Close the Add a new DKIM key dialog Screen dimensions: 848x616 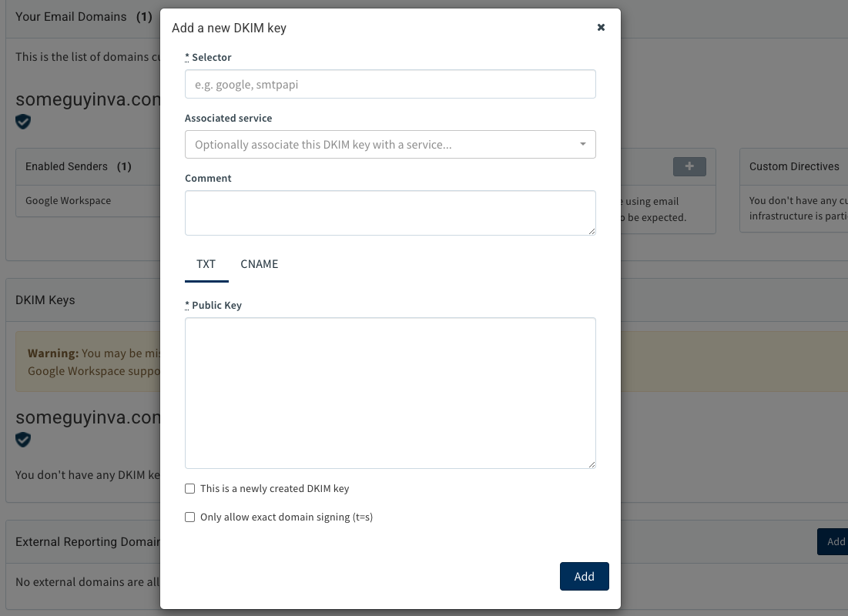pyautogui.click(x=601, y=26)
